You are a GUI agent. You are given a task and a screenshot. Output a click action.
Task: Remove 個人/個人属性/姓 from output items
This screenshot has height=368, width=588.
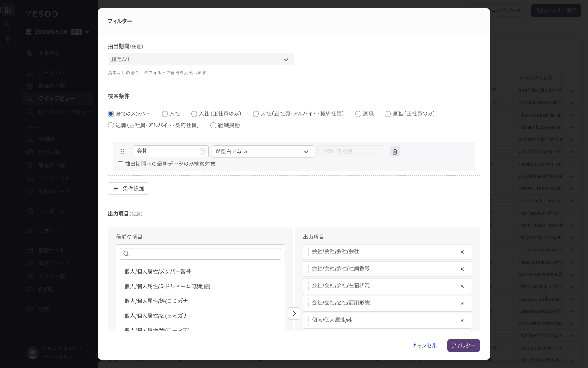click(x=462, y=321)
